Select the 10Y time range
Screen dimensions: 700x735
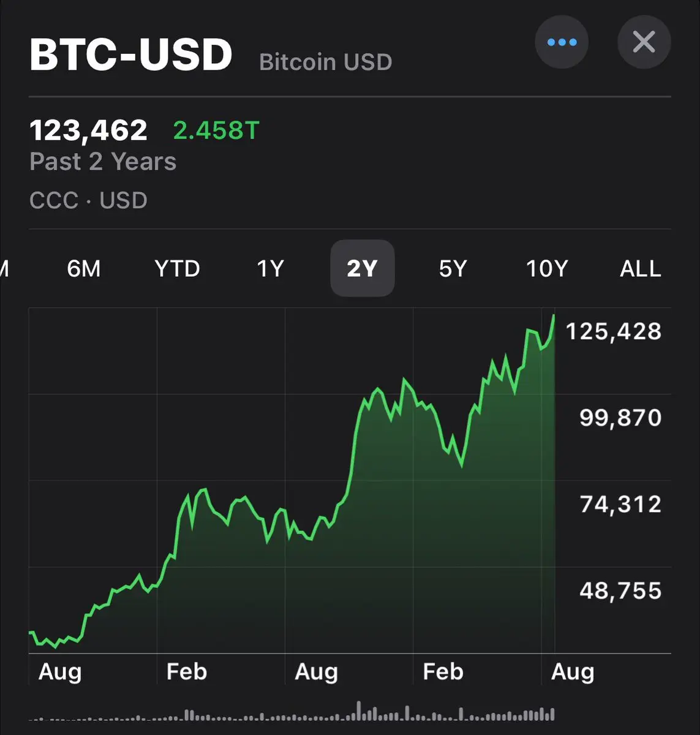click(x=548, y=268)
